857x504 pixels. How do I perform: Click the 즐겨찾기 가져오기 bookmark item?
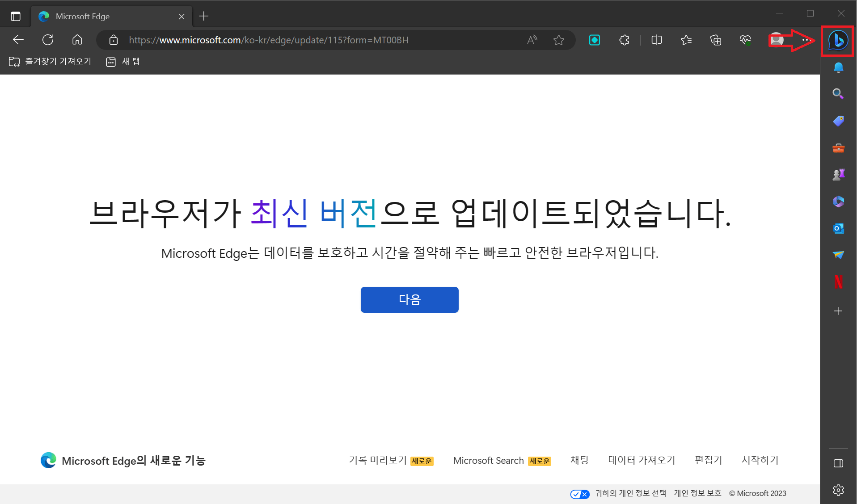[x=50, y=62]
